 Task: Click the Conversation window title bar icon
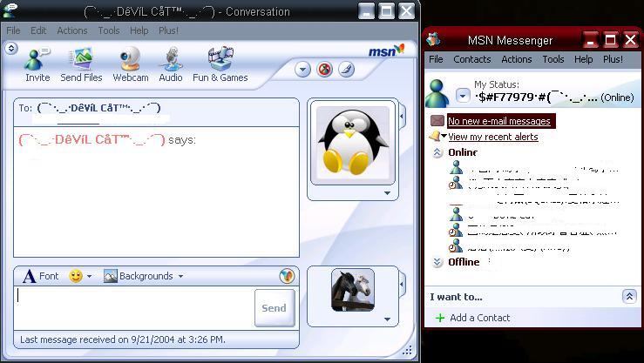tap(10, 10)
